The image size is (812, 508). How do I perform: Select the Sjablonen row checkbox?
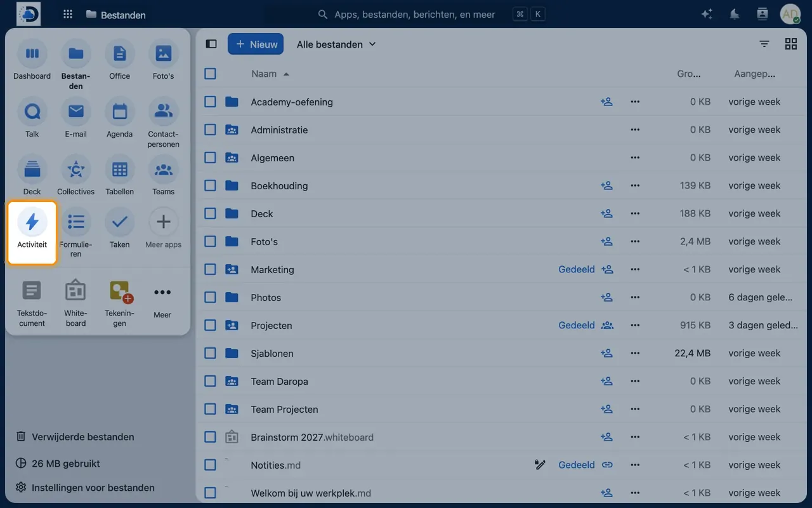point(211,353)
